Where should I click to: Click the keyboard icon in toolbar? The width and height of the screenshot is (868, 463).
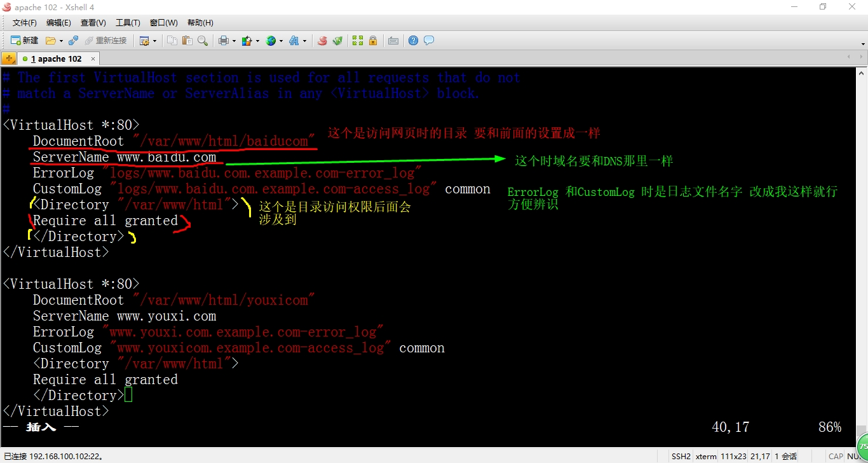click(393, 41)
